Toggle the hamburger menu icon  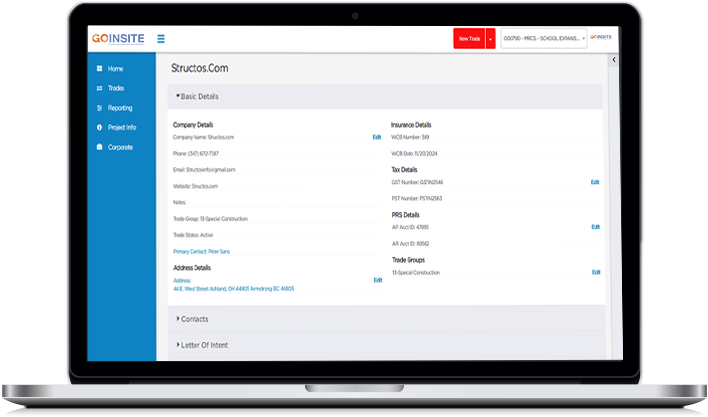click(x=161, y=39)
